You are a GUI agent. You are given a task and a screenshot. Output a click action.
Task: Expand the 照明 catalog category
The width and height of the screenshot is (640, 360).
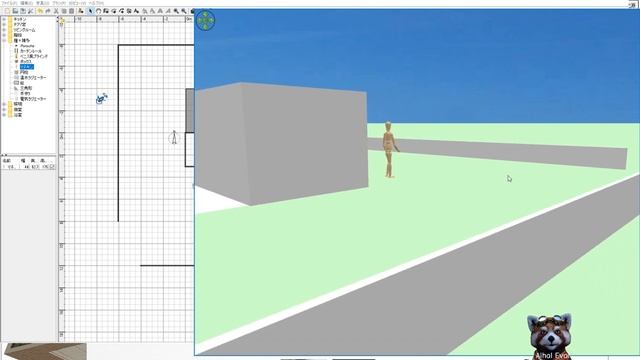click(x=4, y=104)
